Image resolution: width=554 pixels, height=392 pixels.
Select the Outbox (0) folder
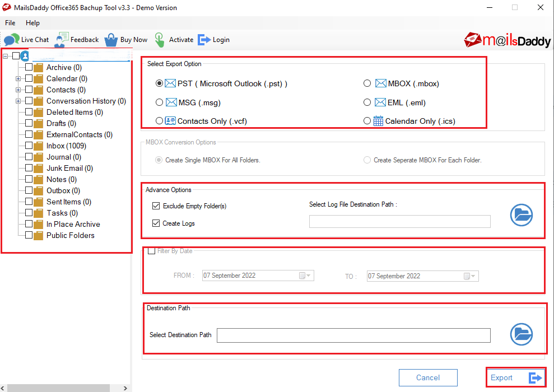(x=63, y=191)
